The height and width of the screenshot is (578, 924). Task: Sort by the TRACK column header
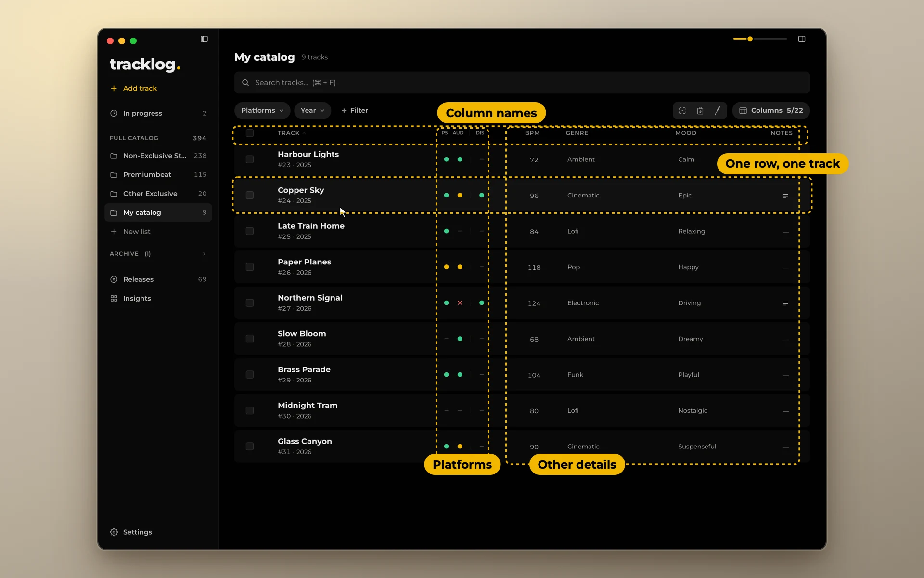pos(289,133)
